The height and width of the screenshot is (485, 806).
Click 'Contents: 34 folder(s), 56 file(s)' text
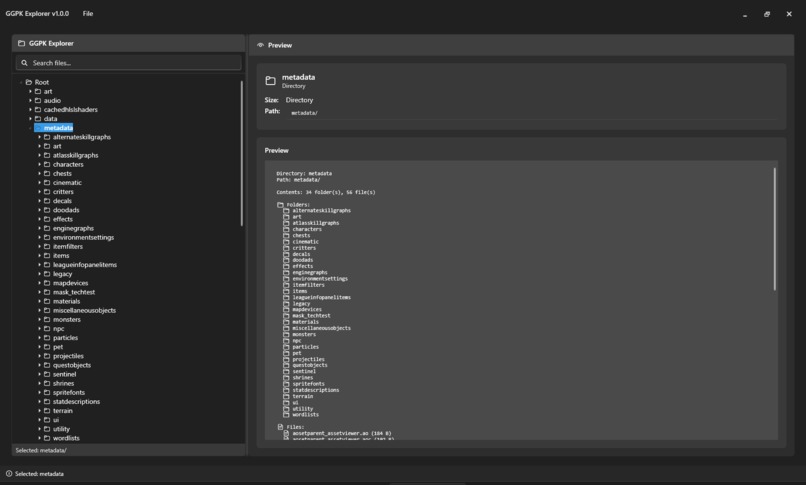326,192
